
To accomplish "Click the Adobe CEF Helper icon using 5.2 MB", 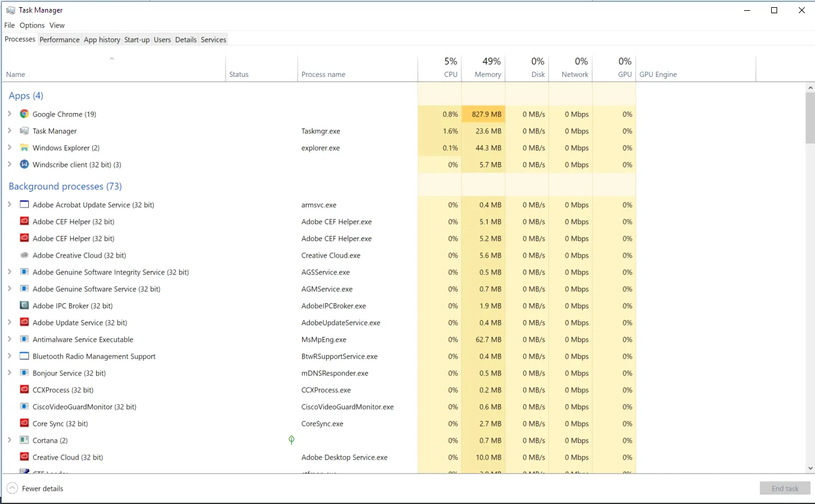I will (x=24, y=238).
